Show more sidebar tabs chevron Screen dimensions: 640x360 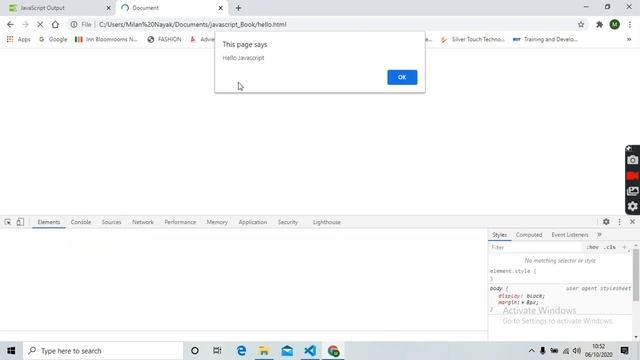tap(599, 235)
